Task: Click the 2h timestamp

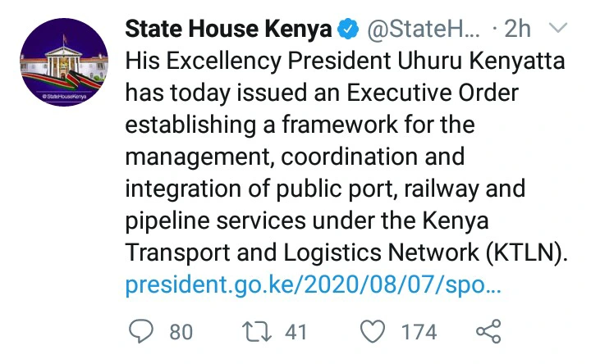Action: [517, 29]
